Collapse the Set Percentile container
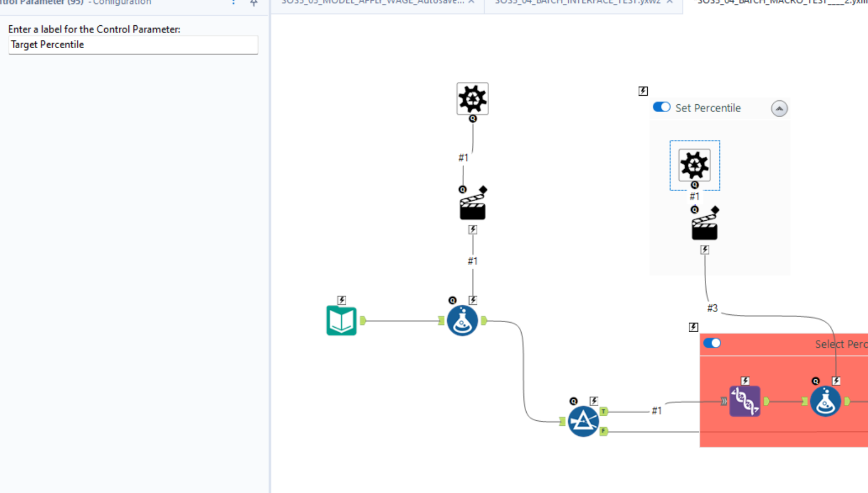Screen dimensions: 868x493 (779, 108)
